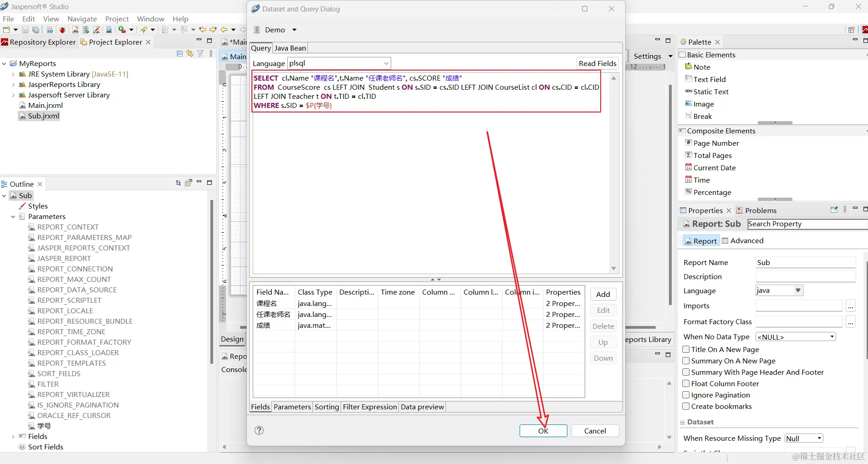Switch to the Java Bean tab
Image resolution: width=868 pixels, height=464 pixels.
(290, 48)
